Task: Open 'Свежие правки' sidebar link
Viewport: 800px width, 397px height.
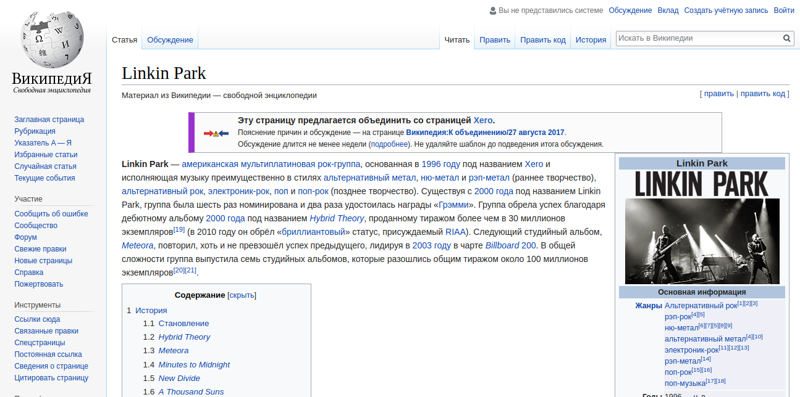Action: click(x=40, y=249)
